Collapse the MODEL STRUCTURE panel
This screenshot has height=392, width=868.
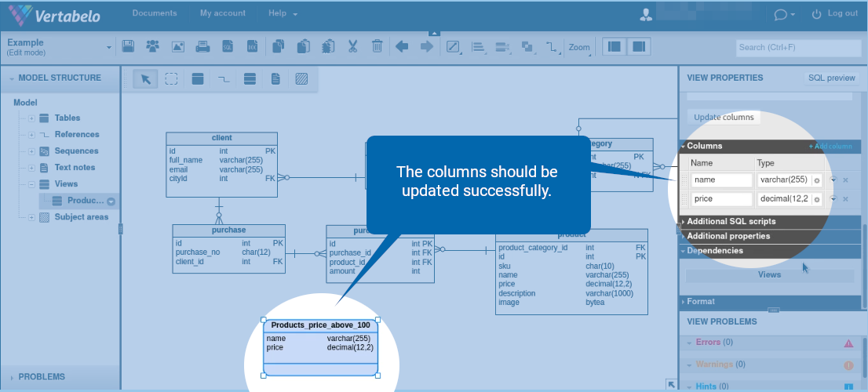coord(12,78)
